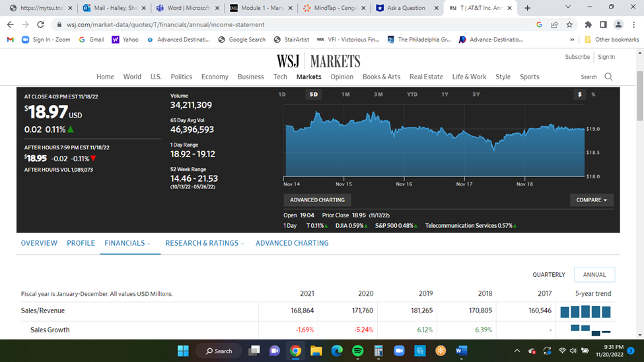
Task: Switch chart to dollar ($) view
Action: 579,94
